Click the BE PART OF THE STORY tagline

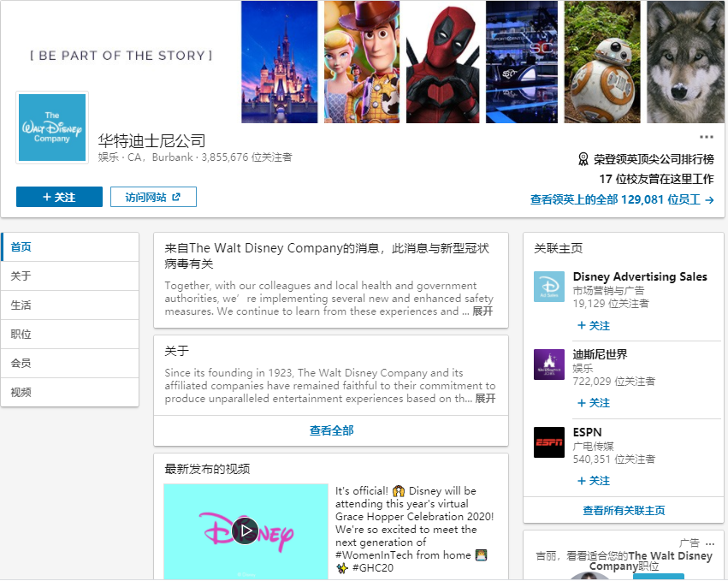[121, 56]
